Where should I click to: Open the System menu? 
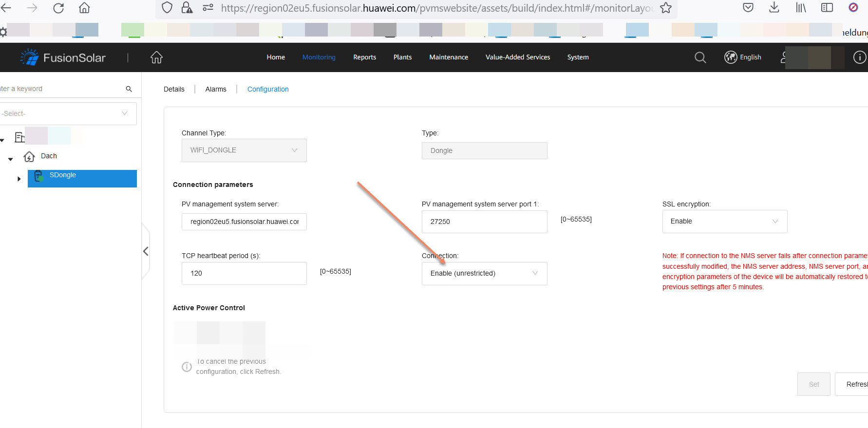coord(578,57)
